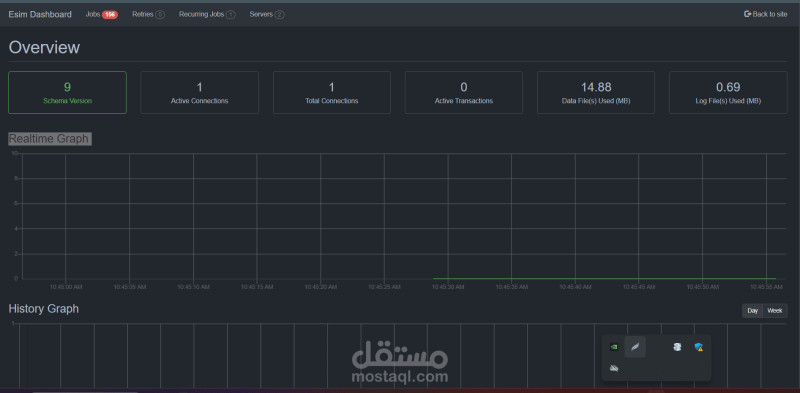Switch history graph to Day view

point(753,311)
